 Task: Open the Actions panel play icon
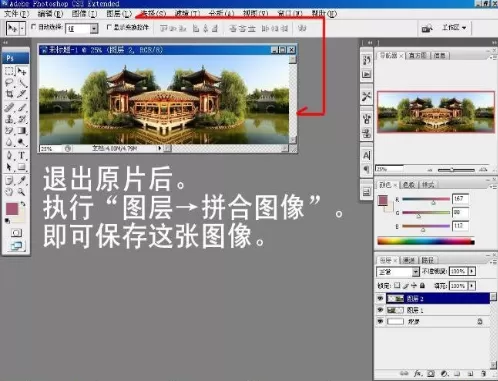(x=366, y=74)
